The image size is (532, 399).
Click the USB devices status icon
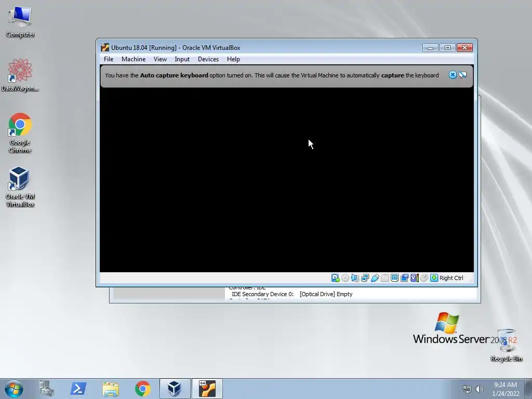point(375,278)
